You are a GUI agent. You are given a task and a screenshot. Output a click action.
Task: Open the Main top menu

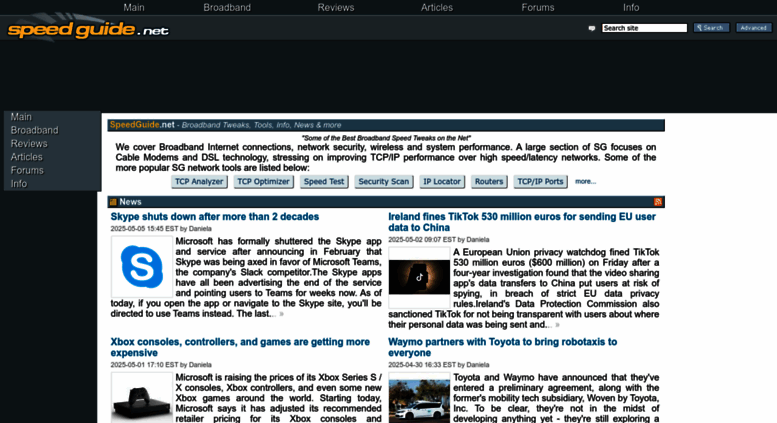134,7
